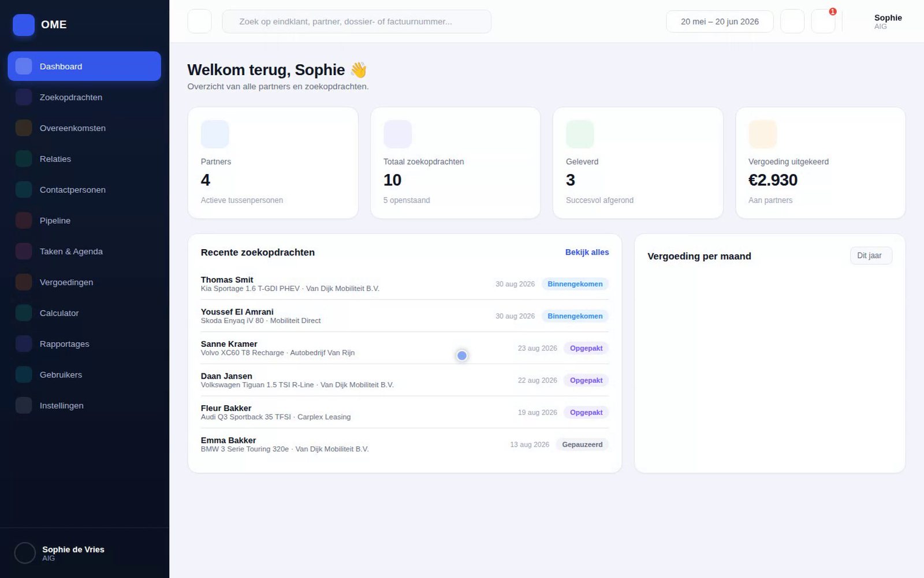Open Overeenkomsten from the sidebar
This screenshot has width=924, height=578.
click(84, 128)
